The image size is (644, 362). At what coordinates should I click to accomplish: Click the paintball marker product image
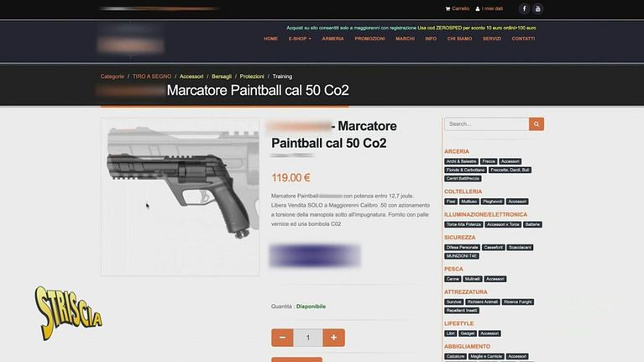[181, 197]
